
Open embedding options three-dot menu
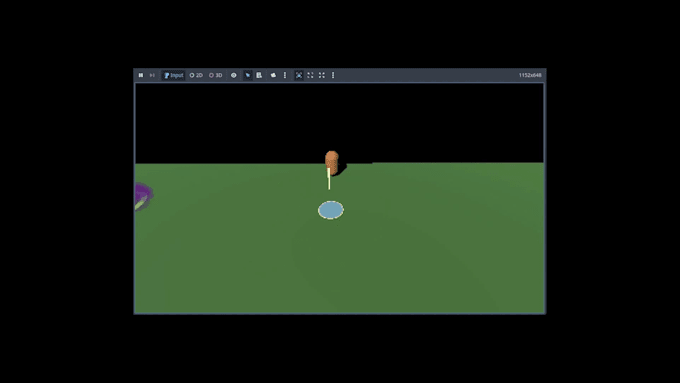(x=333, y=75)
